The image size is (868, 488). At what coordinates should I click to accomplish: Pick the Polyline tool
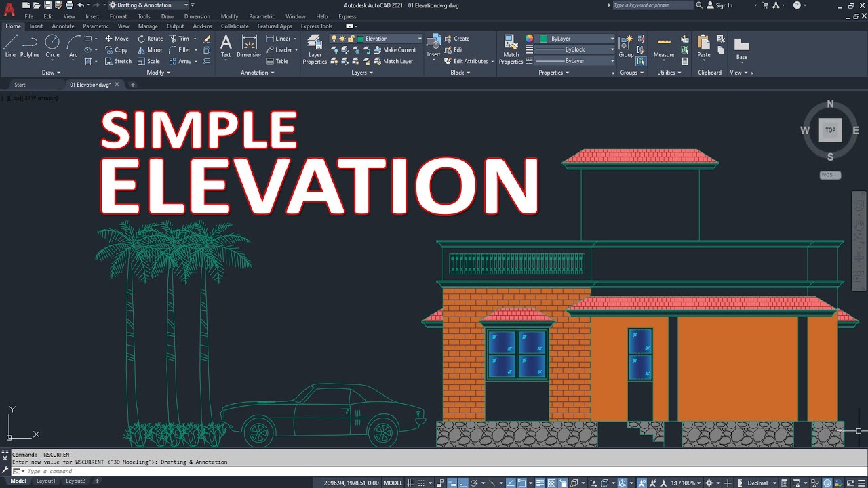(30, 46)
